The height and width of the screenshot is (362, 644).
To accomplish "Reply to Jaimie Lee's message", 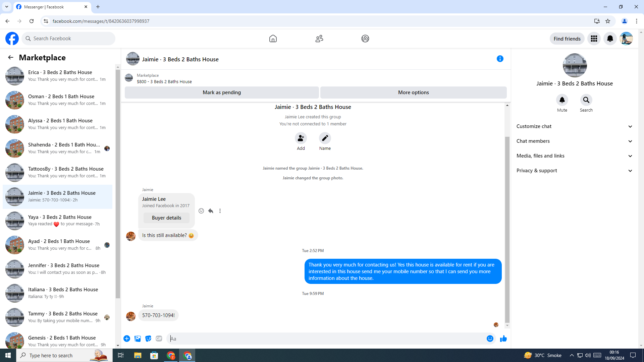I will pos(211,211).
